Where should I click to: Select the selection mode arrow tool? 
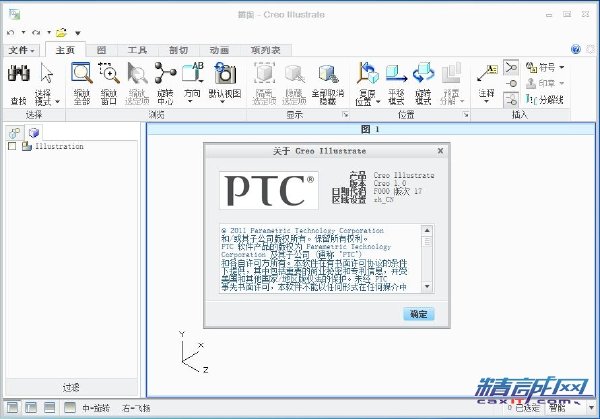click(x=47, y=73)
